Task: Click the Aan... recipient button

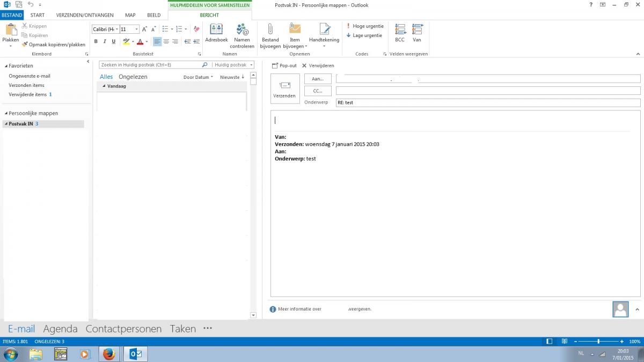Action: (x=318, y=79)
